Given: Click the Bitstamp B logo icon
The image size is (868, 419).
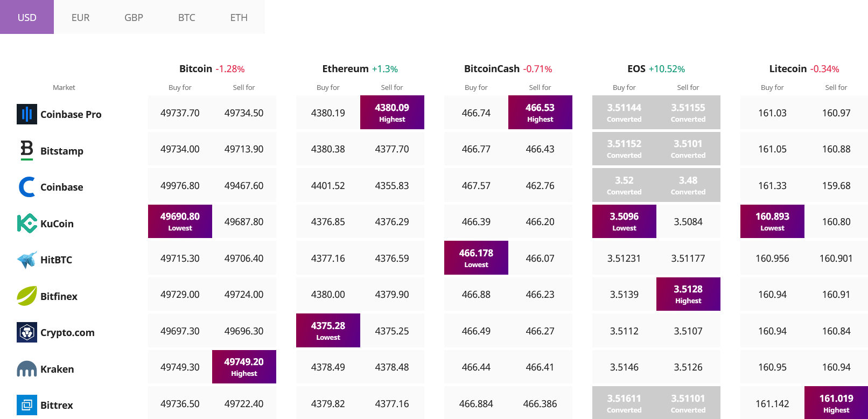Looking at the screenshot, I should pos(27,150).
